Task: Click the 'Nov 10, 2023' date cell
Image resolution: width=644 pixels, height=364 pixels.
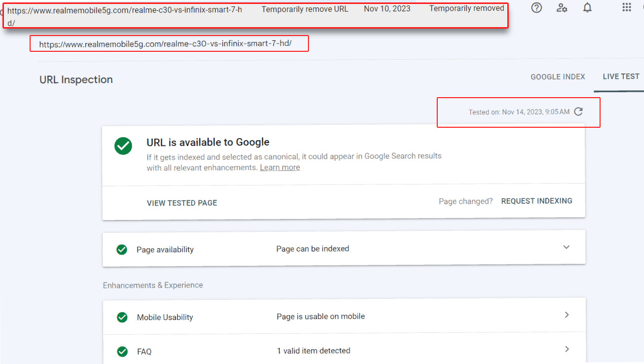Action: coord(387,8)
